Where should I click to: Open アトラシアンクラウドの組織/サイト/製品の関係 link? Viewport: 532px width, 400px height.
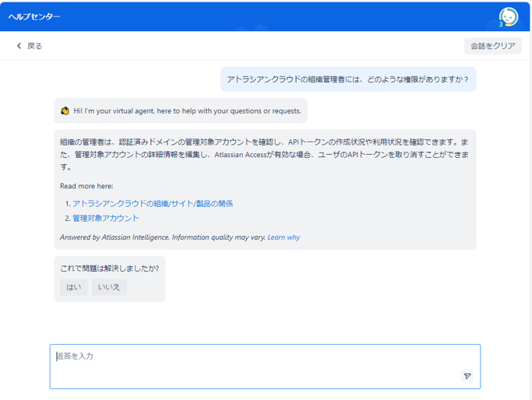pos(153,203)
